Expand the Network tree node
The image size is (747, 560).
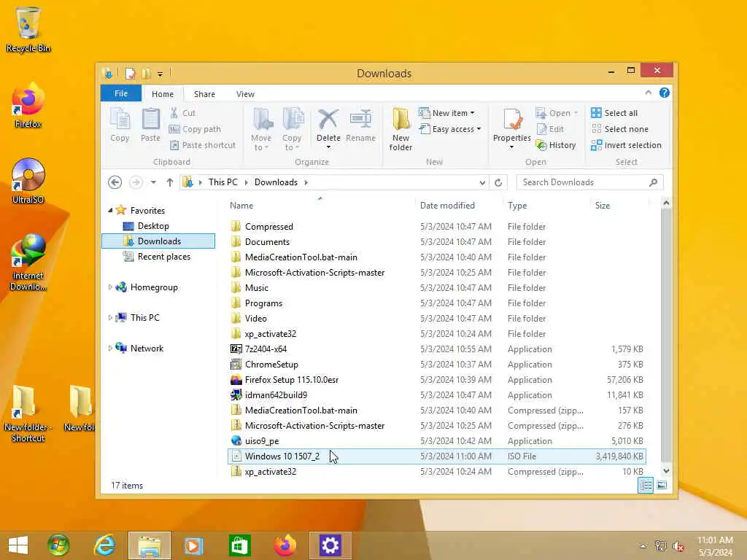110,348
